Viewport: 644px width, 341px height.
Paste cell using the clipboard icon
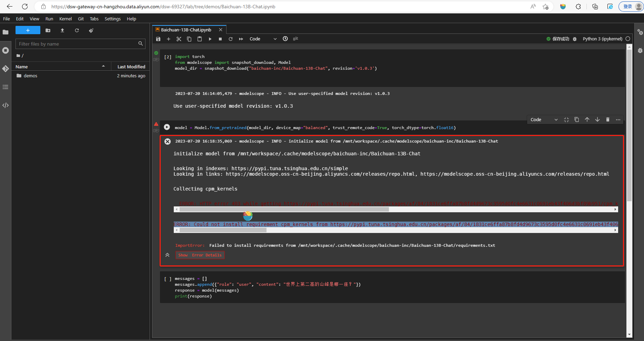tap(200, 39)
